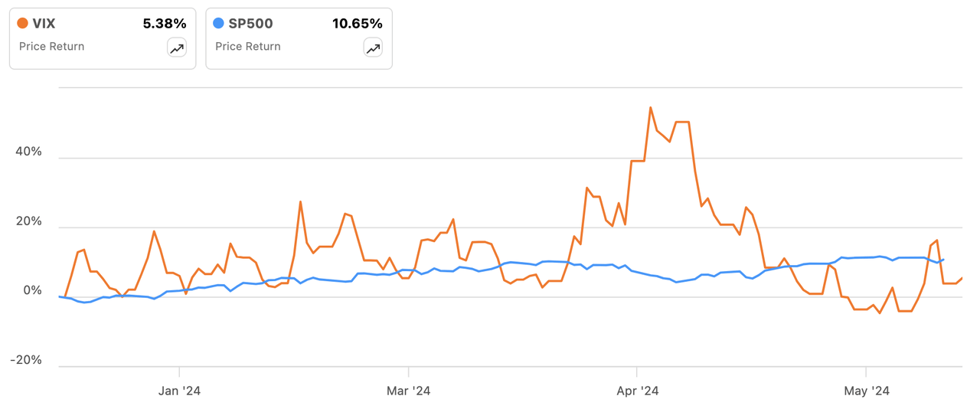Click the blue SP500 legend dot
This screenshot has width=980, height=409.
[x=219, y=24]
